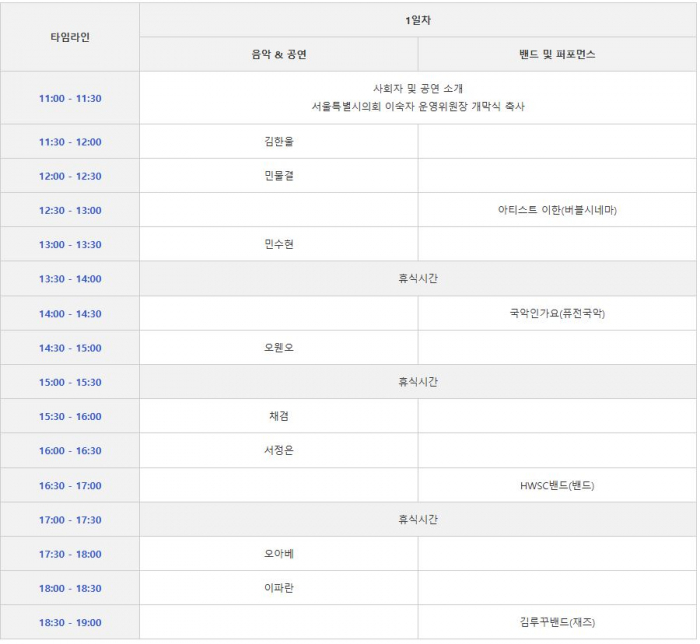Click the 타임라인 column header

(x=70, y=37)
